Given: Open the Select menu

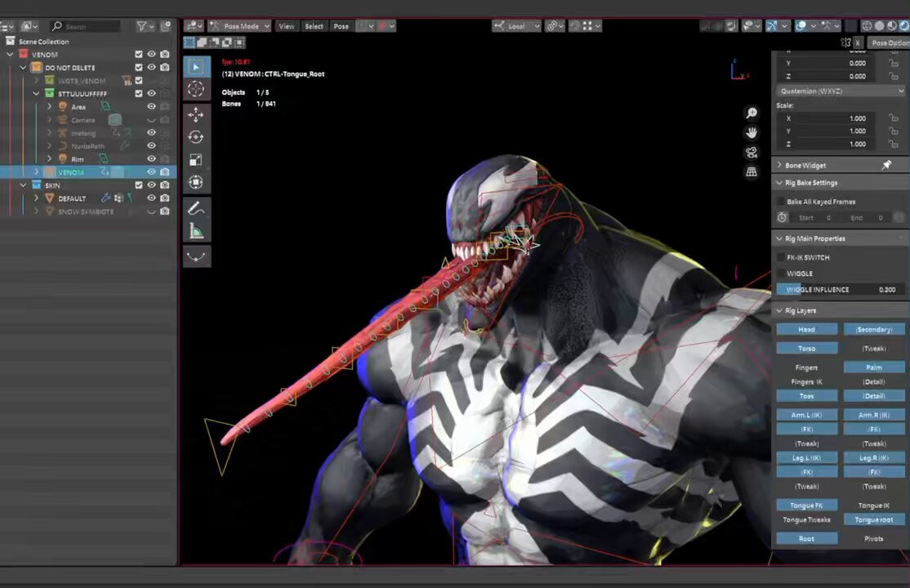Looking at the screenshot, I should [314, 26].
